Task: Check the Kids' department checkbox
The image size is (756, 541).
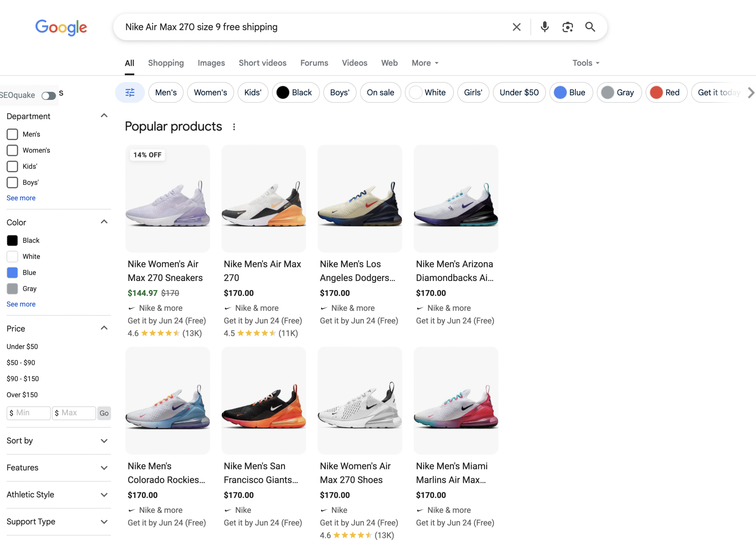Action: [x=12, y=166]
